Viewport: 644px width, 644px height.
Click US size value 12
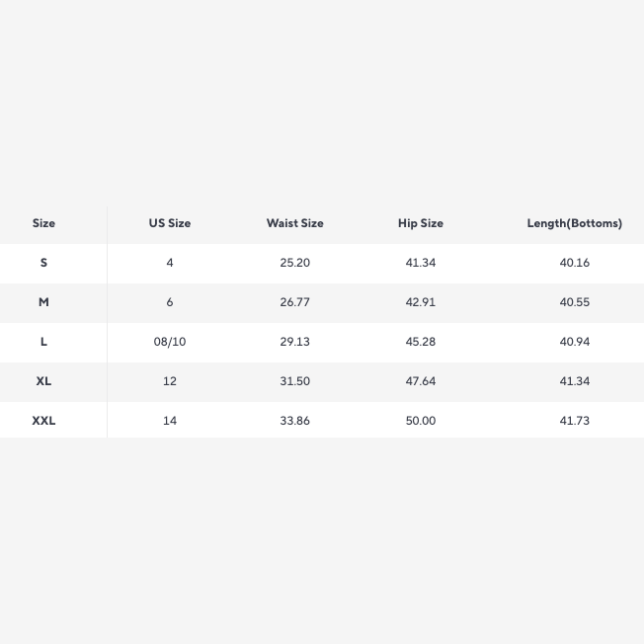click(170, 381)
